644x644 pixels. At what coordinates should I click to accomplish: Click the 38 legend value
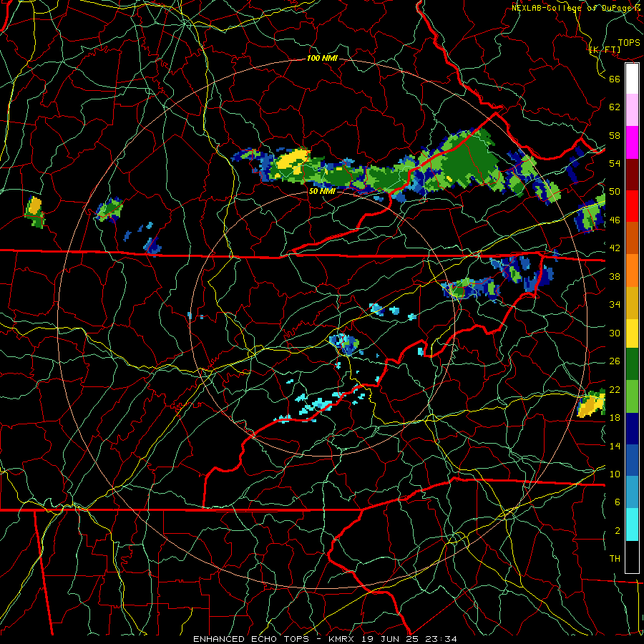(x=615, y=276)
